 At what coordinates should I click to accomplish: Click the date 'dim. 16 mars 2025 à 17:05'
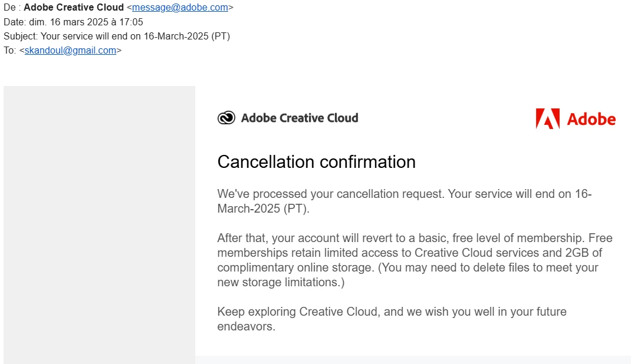(x=86, y=22)
